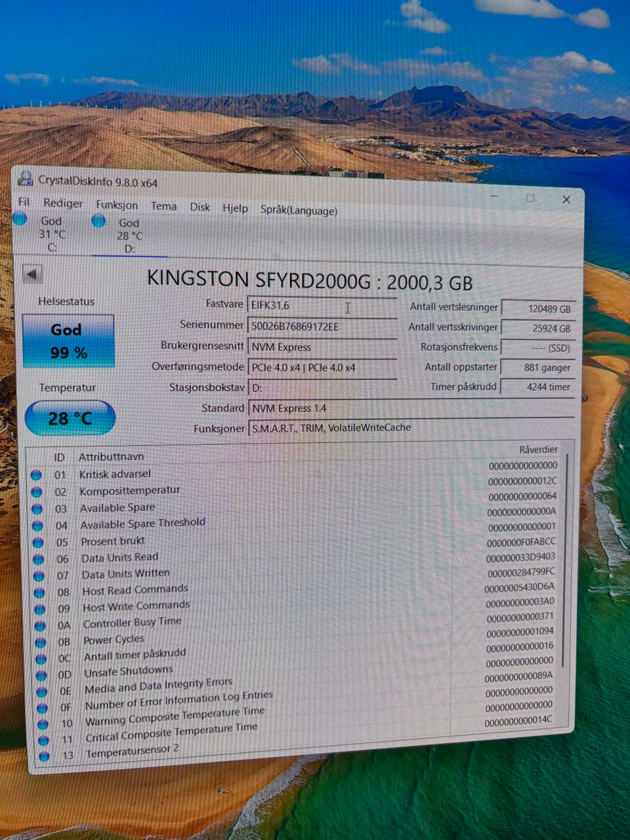Click status dot for Power Cycles row
Viewport: 630px width, 840px height.
click(41, 642)
